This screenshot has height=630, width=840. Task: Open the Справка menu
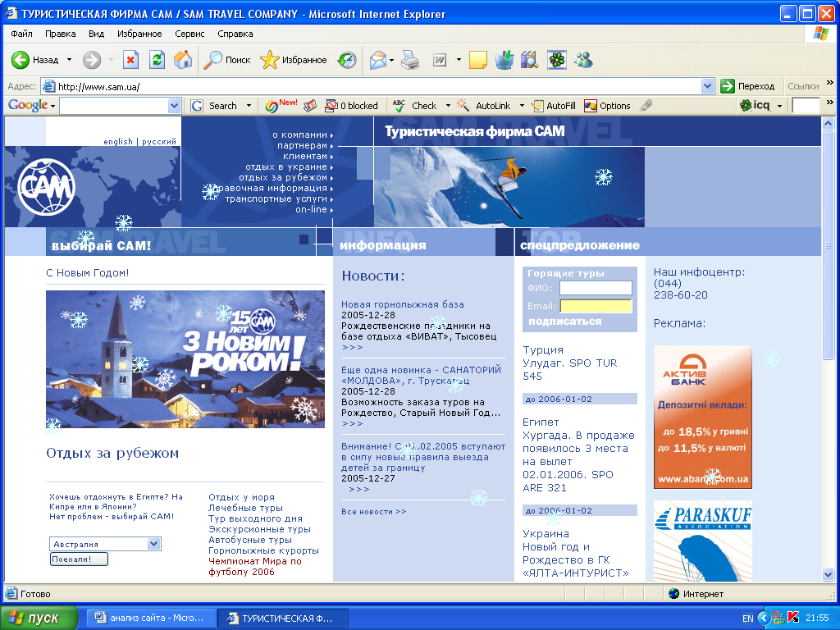click(235, 34)
